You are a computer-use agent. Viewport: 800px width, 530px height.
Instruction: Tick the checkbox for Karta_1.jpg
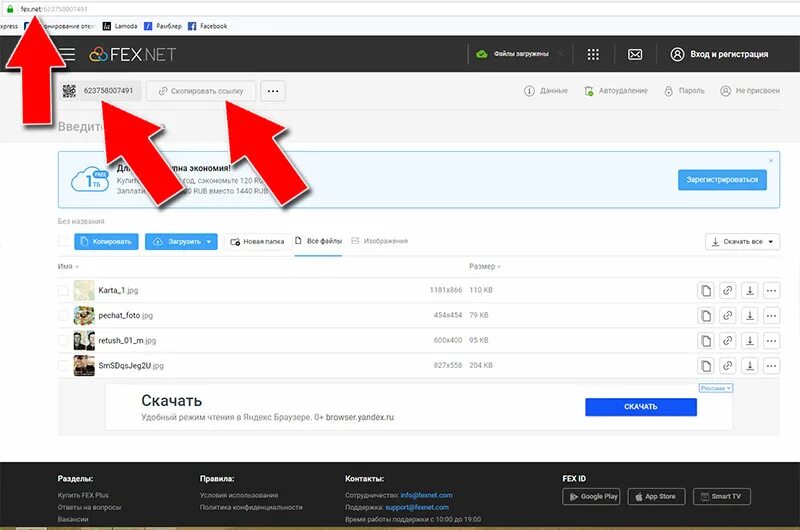point(63,290)
